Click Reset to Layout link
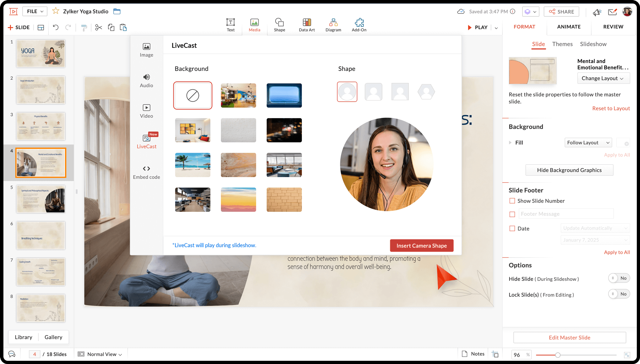This screenshot has width=640, height=364. coord(611,108)
